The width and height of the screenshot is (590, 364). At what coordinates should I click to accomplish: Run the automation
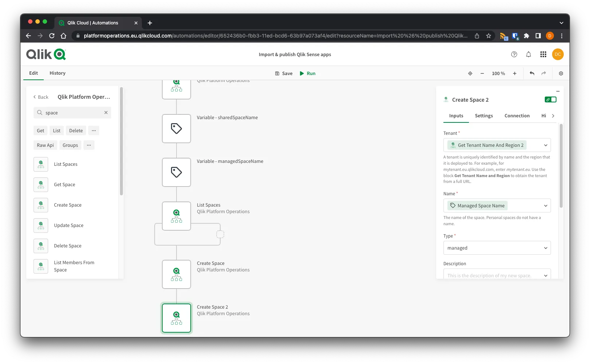[x=307, y=73]
